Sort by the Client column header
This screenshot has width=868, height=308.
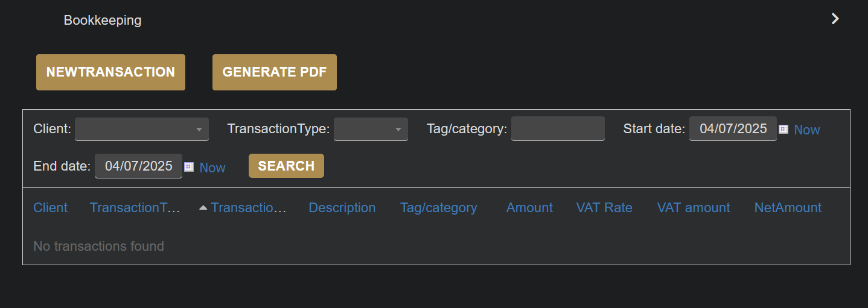pos(51,208)
